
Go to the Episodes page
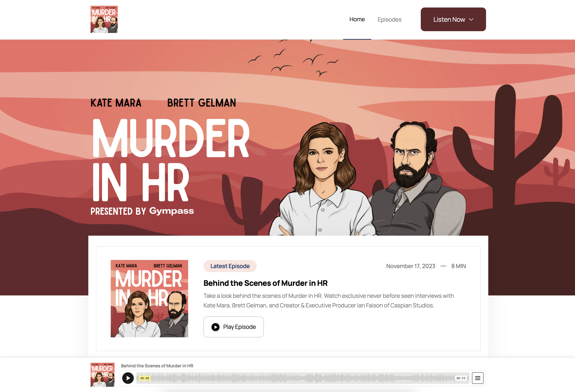click(389, 20)
